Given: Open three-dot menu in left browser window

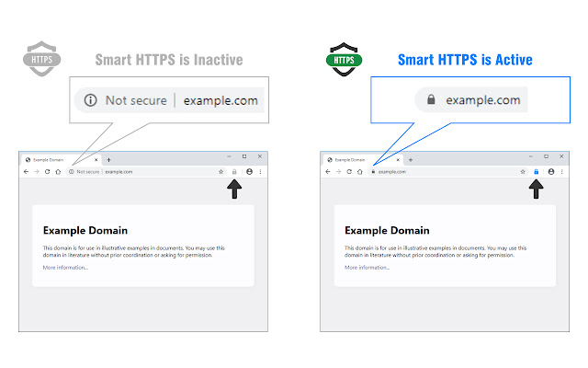Looking at the screenshot, I should point(260,172).
